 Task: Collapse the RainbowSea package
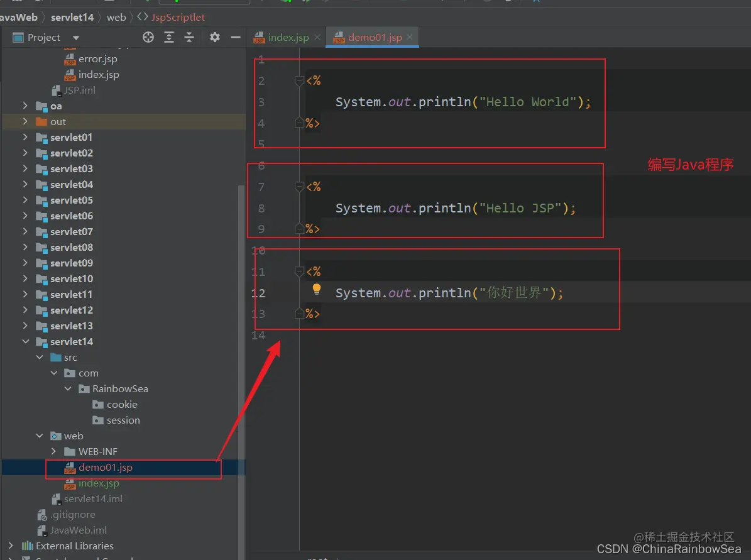(67, 388)
